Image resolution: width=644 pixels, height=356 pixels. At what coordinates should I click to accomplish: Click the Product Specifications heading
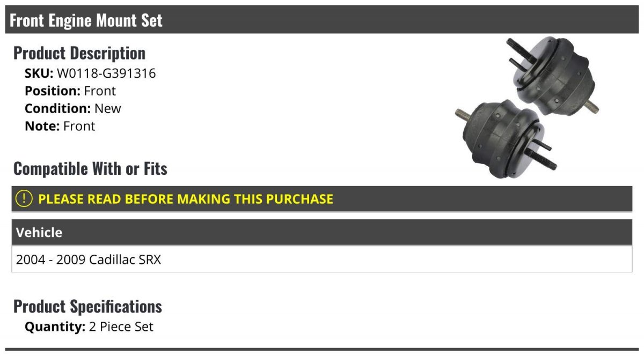87,307
